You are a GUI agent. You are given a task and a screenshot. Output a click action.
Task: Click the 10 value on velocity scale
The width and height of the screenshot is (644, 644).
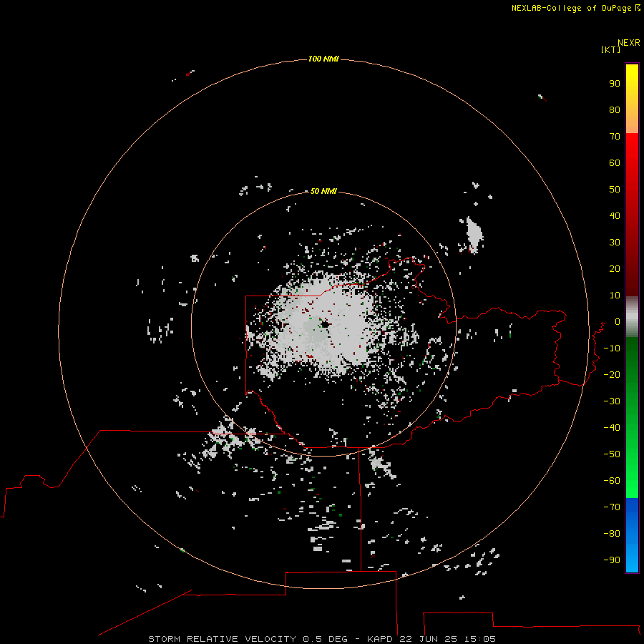[615, 296]
